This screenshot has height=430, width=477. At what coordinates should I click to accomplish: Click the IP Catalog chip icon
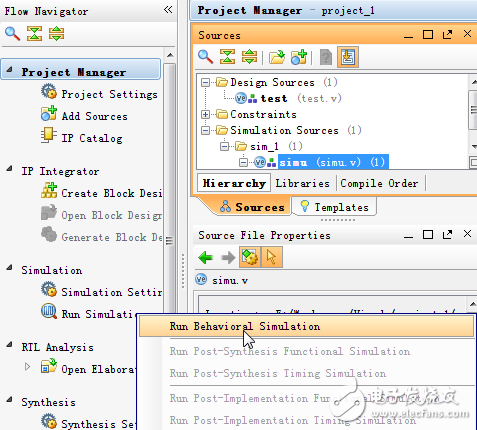pos(49,135)
